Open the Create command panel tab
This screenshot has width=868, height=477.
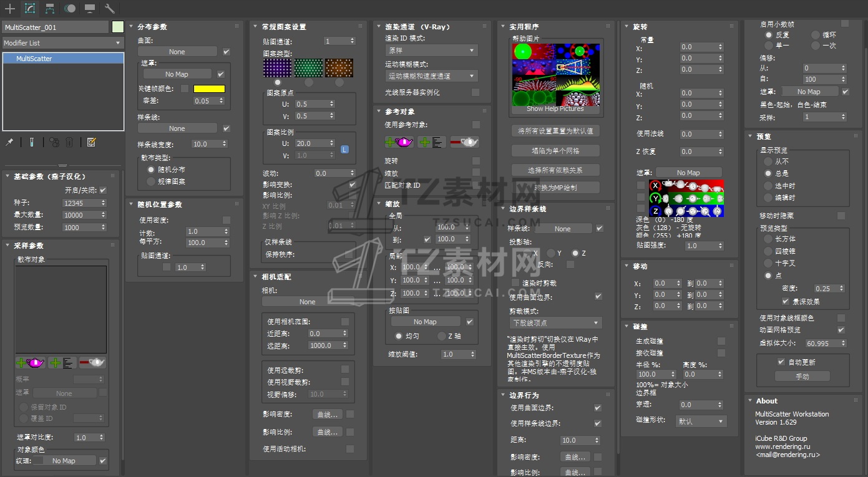[10, 9]
